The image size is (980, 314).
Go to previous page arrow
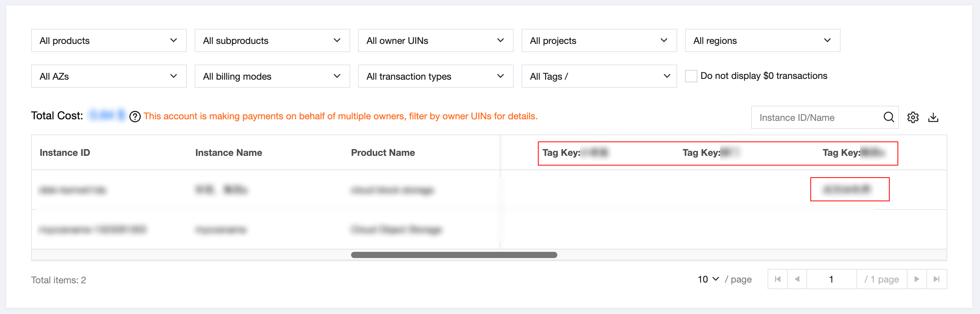797,279
